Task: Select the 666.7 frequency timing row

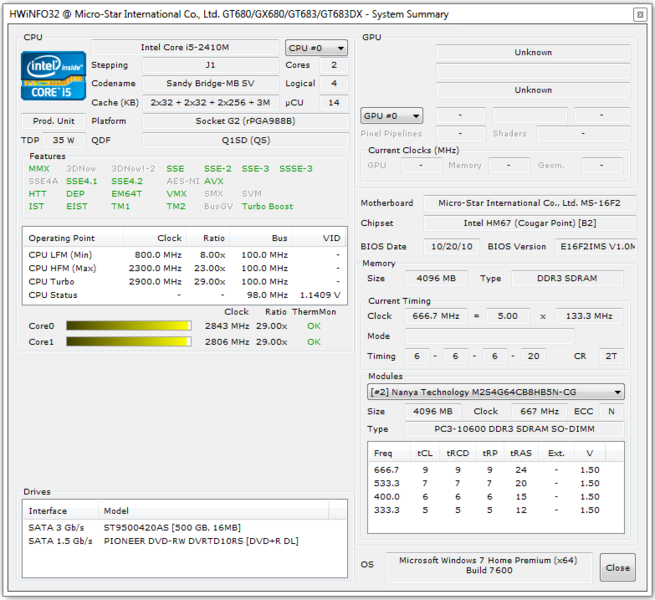Action: click(496, 470)
